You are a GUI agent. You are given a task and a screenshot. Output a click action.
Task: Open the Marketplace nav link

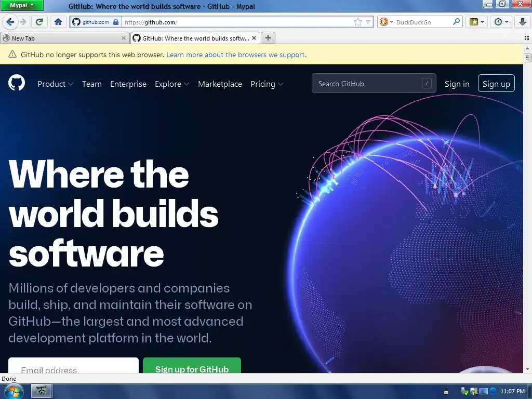220,84
